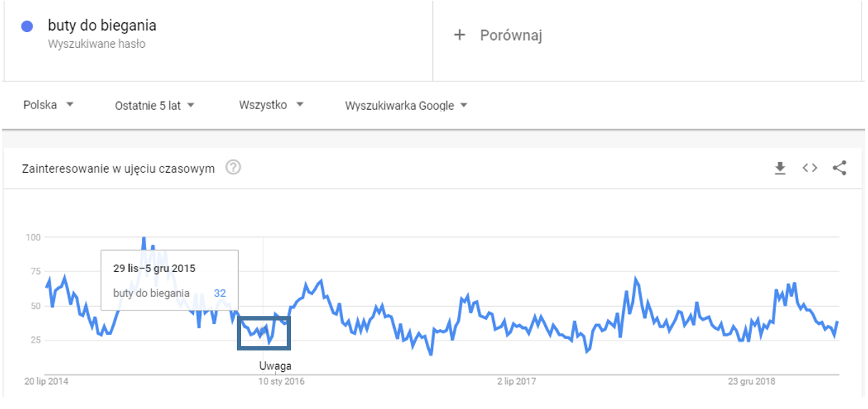The height and width of the screenshot is (409, 868).
Task: Click the plus icon beside Porównaj
Action: (x=460, y=35)
